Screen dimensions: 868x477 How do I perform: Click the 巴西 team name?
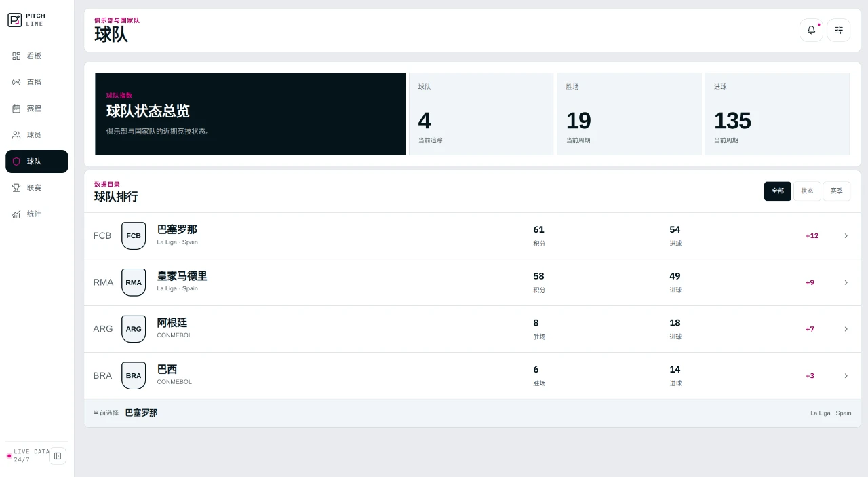click(x=167, y=369)
